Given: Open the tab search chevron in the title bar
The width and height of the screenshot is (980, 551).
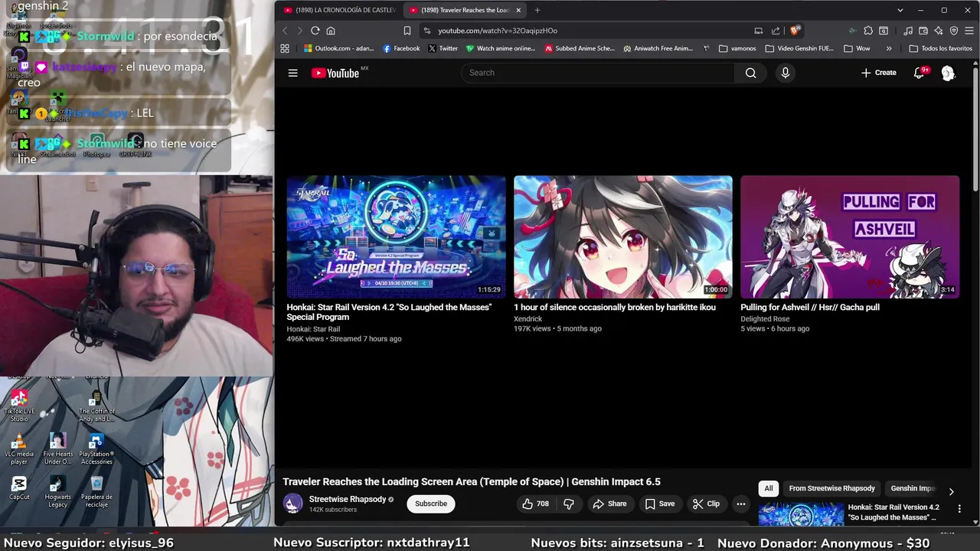Looking at the screenshot, I should coord(900,10).
